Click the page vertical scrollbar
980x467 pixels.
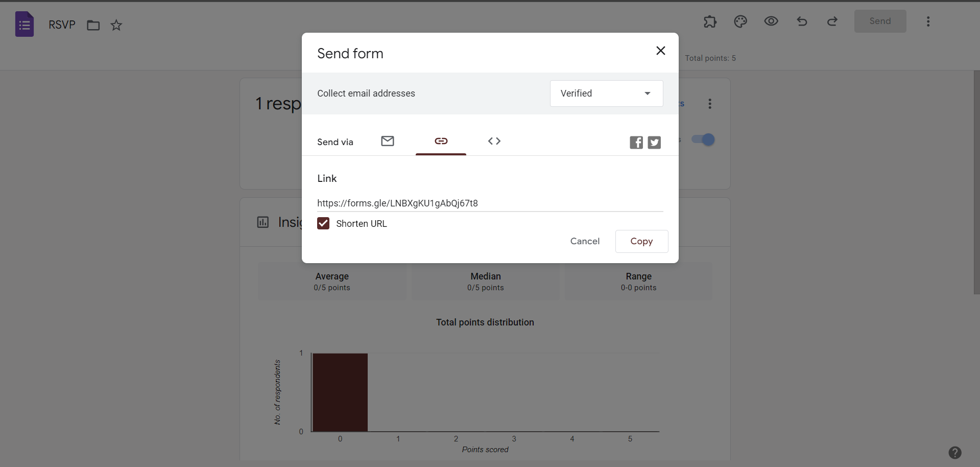coord(976,182)
